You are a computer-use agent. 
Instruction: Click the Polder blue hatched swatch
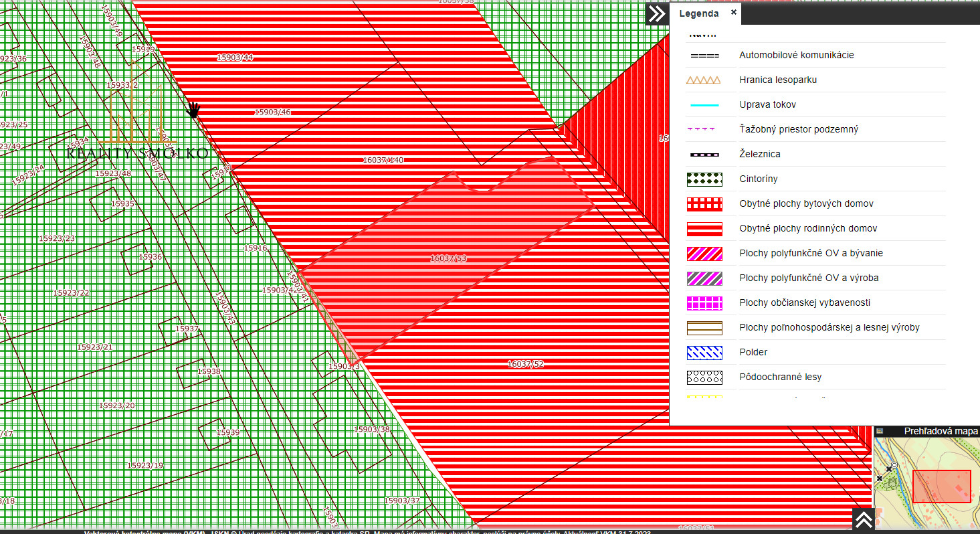pyautogui.click(x=704, y=353)
